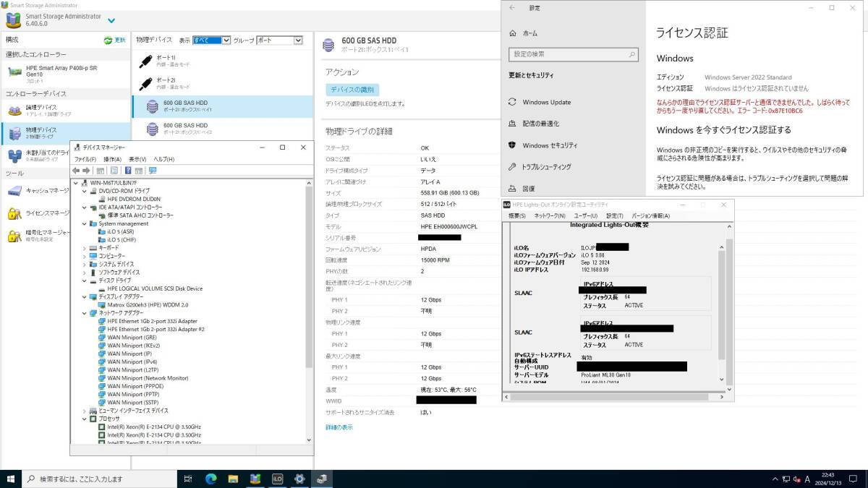This screenshot has height=488, width=868.
Task: Select WAN Miniport (Network Monitor) entry
Action: [x=148, y=378]
